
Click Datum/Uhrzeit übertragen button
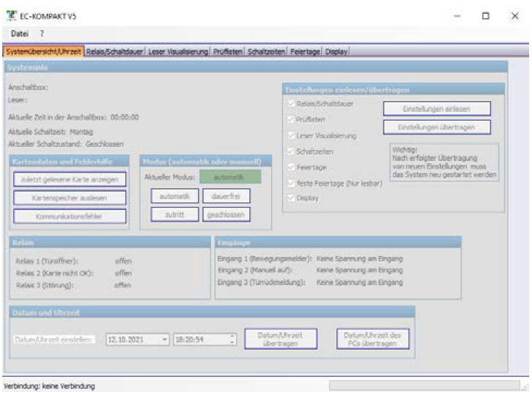(x=281, y=339)
